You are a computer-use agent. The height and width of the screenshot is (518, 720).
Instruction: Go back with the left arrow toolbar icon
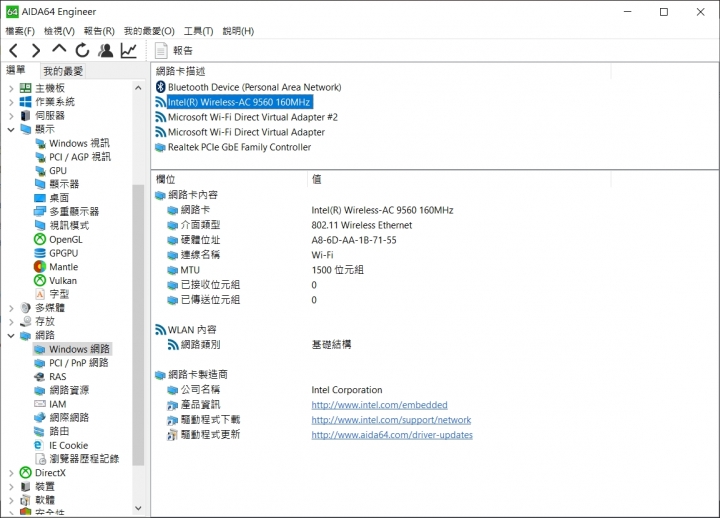(x=14, y=51)
